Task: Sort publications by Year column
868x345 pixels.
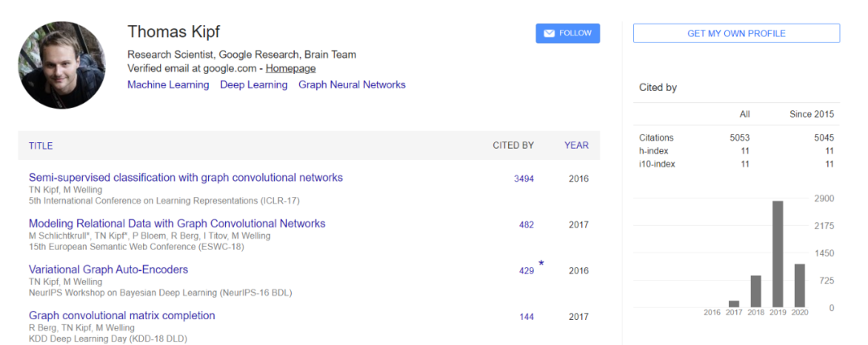Action: tap(576, 146)
